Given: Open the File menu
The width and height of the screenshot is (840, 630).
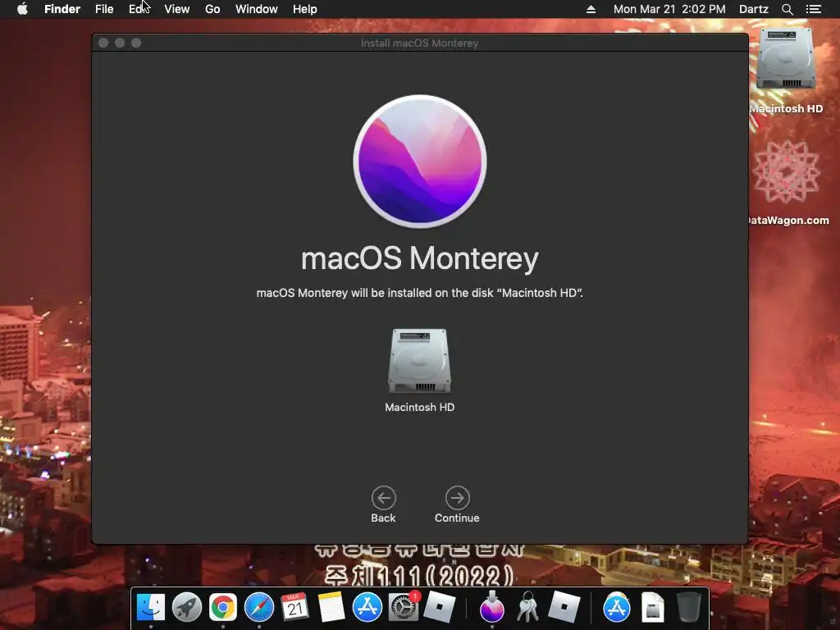Looking at the screenshot, I should coord(104,9).
